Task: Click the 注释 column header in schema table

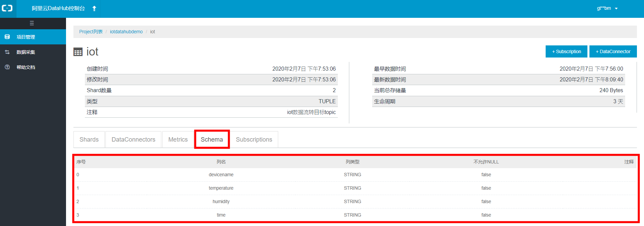Action: [x=629, y=162]
